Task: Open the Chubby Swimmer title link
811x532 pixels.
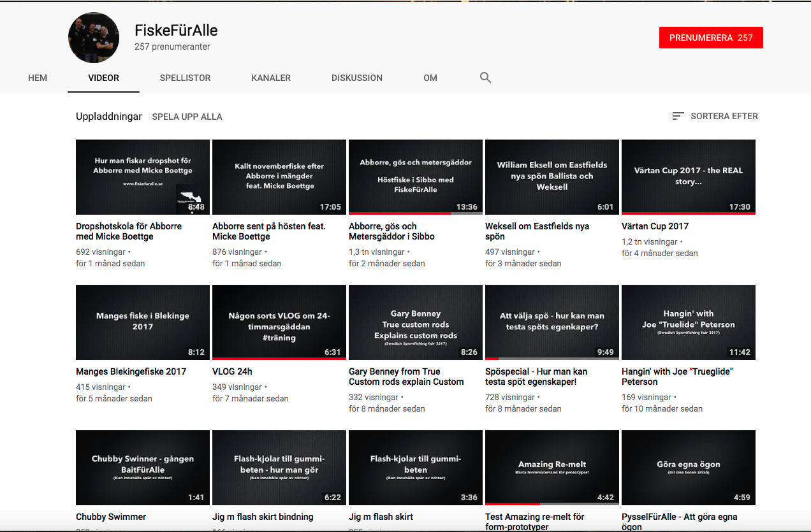Action: pos(111,517)
